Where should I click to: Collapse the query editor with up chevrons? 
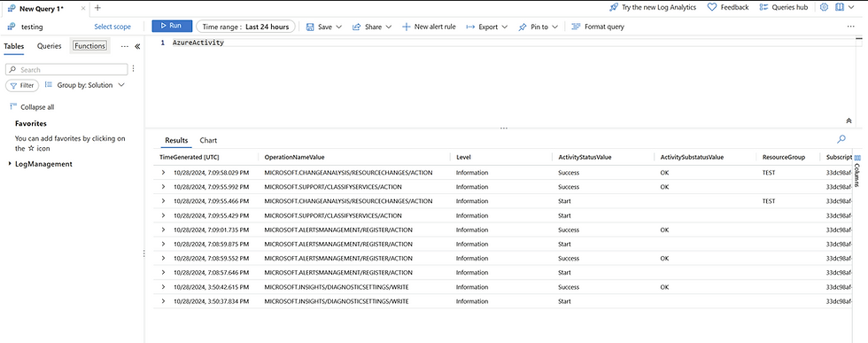click(849, 121)
